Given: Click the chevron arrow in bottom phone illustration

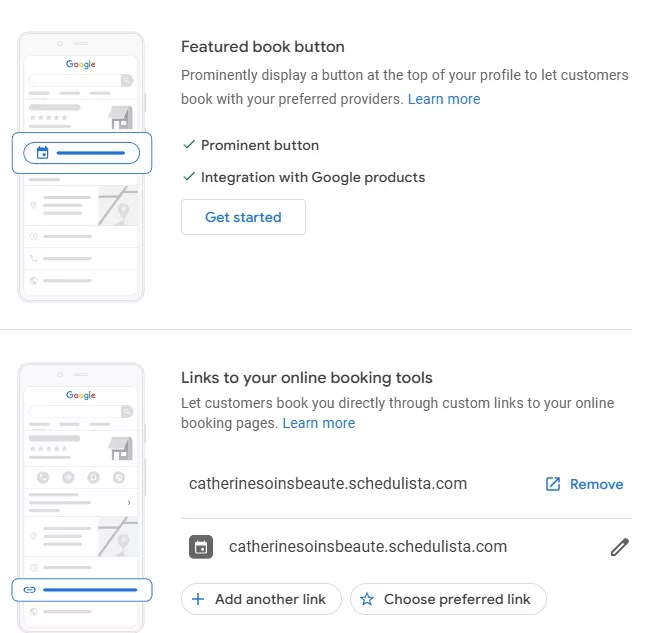Looking at the screenshot, I should [128, 502].
